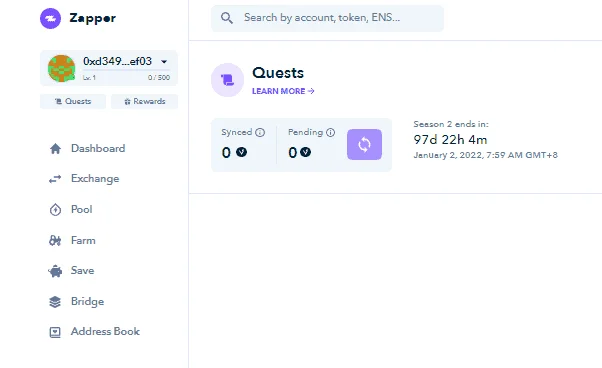The height and width of the screenshot is (368, 602).
Task: Click the Lv. 1 level label
Action: coord(89,78)
